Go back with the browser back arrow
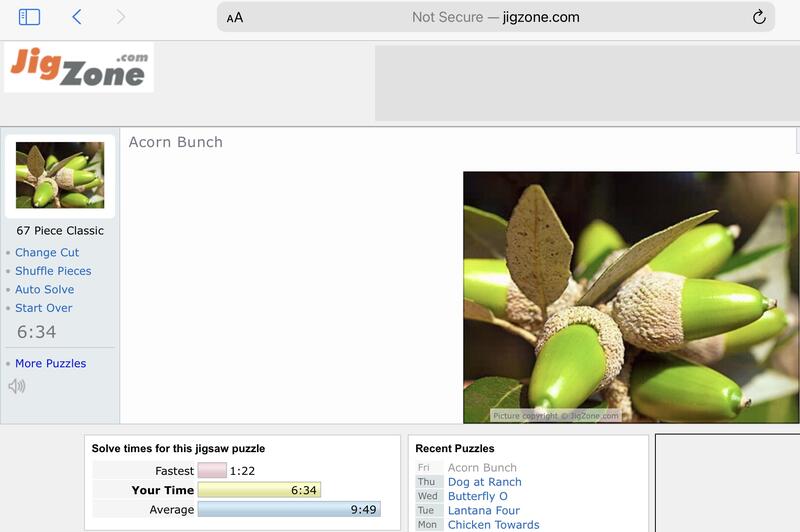Screen dimensions: 800x532 tap(77, 17)
